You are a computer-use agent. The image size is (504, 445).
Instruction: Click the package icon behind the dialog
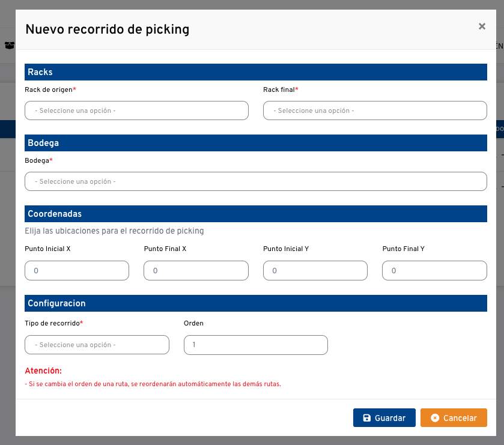pyautogui.click(x=10, y=45)
